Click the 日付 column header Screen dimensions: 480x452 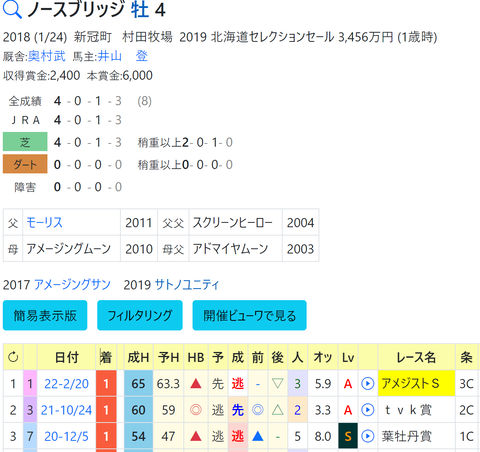(66, 357)
